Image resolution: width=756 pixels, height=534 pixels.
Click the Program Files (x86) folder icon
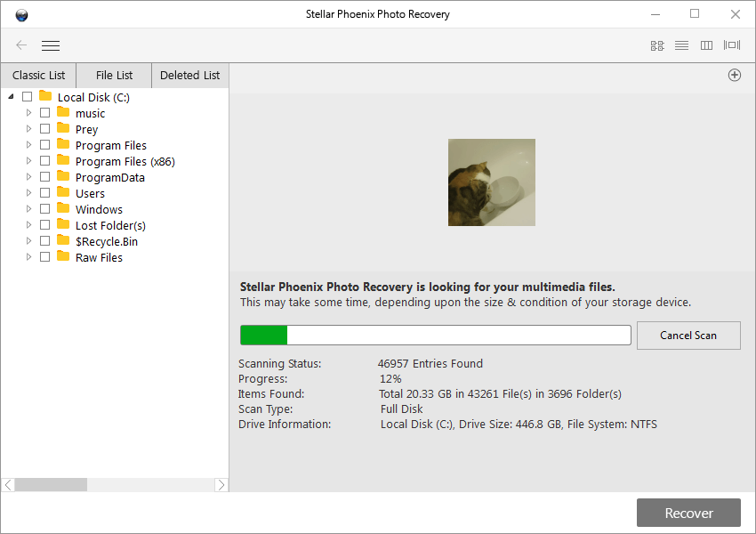point(63,159)
